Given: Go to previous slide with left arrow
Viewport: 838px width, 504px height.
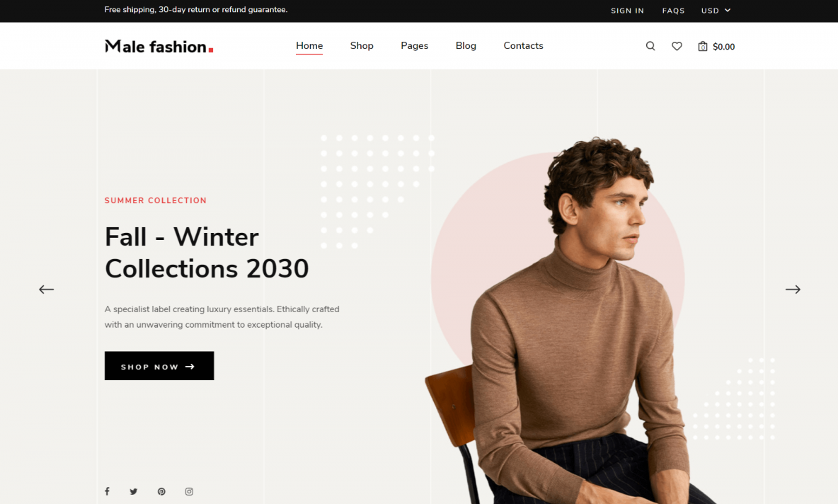Looking at the screenshot, I should [x=47, y=290].
